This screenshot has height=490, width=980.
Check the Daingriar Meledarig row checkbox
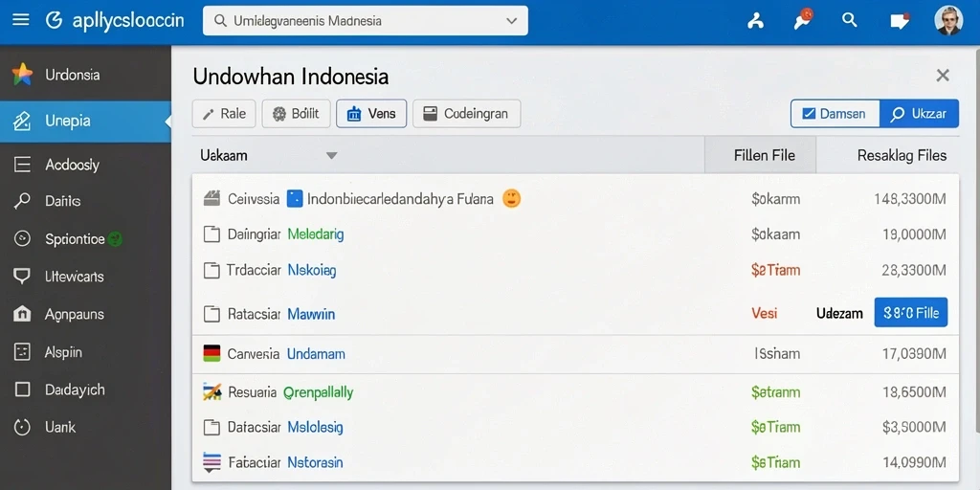point(212,235)
